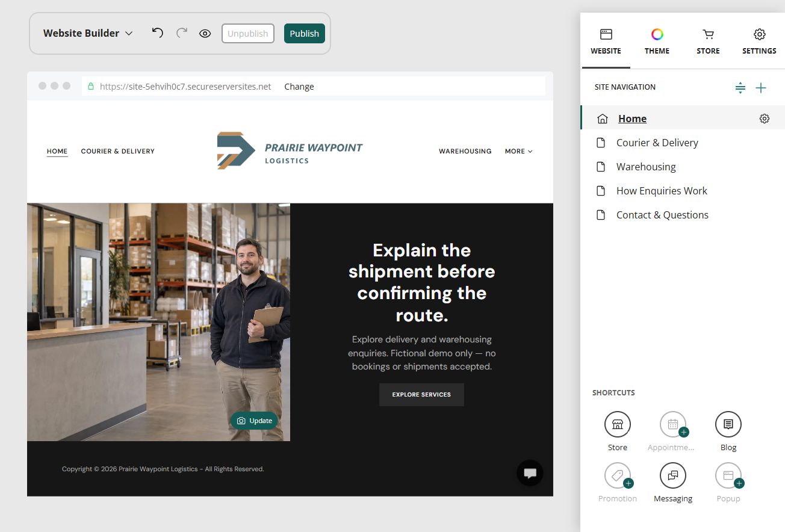Open Home page settings gear
Image resolution: width=785 pixels, height=532 pixels.
765,119
